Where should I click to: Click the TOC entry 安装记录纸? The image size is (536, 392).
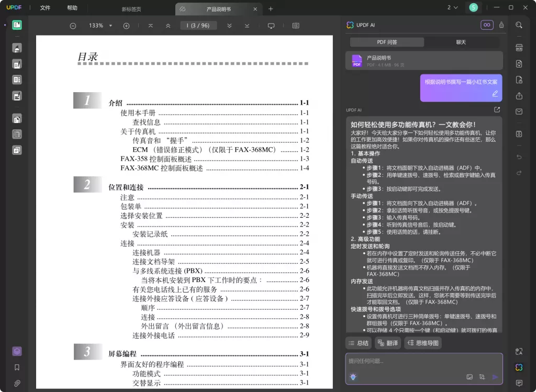click(150, 234)
